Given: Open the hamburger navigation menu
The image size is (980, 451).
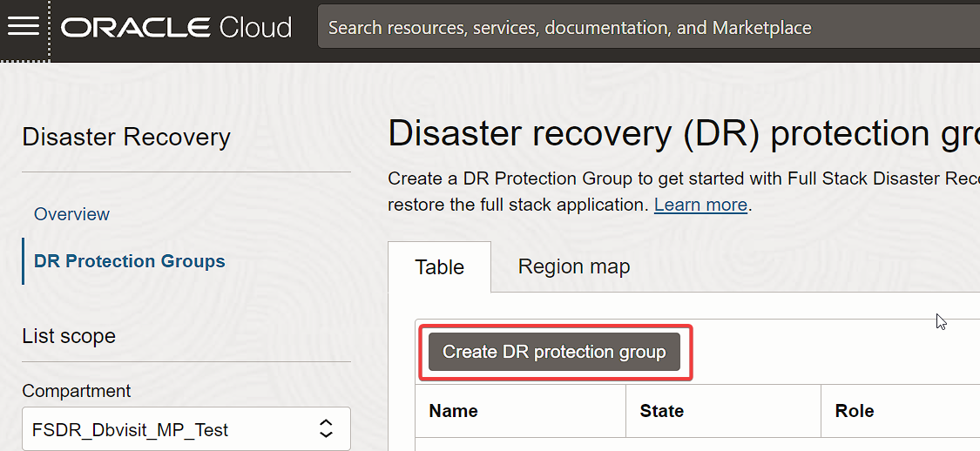Looking at the screenshot, I should tap(24, 26).
